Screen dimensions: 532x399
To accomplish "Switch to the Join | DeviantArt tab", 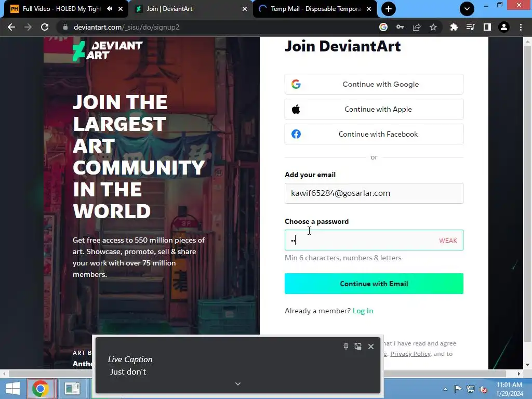I will pos(190,9).
